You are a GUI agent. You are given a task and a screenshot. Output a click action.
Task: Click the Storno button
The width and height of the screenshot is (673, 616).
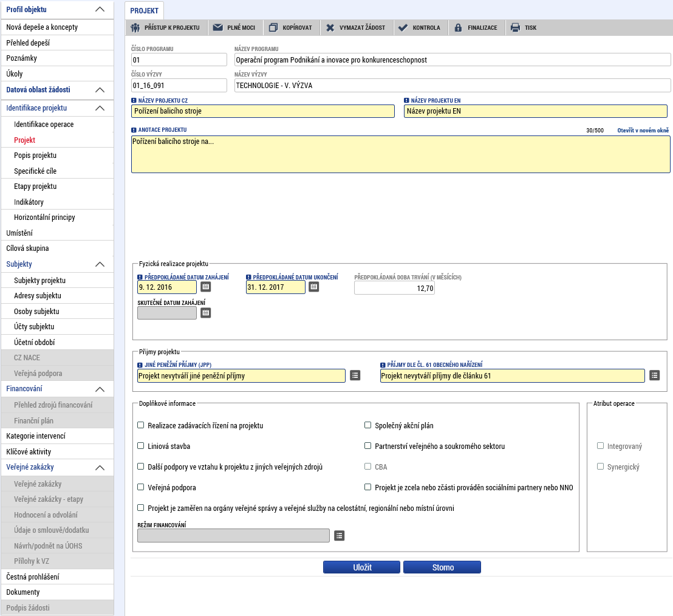(x=442, y=567)
